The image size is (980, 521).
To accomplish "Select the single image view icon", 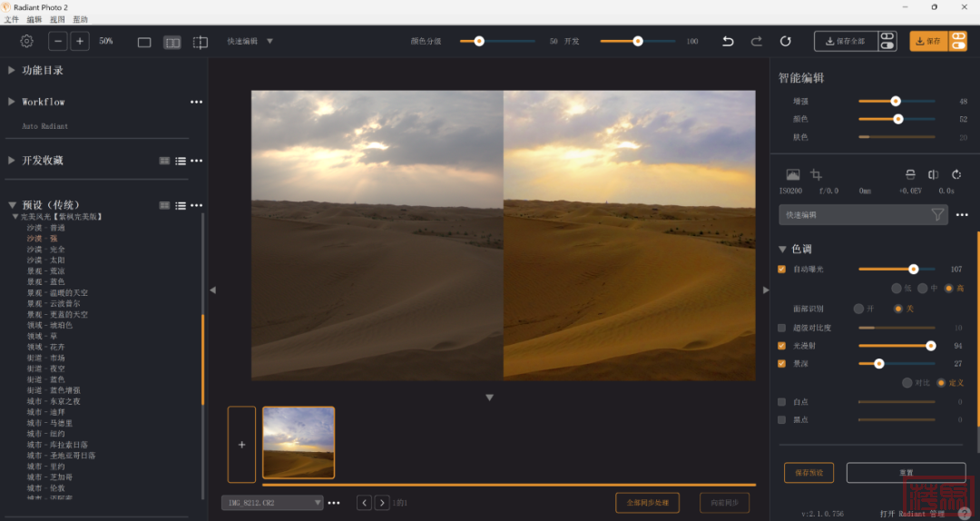I will [144, 42].
